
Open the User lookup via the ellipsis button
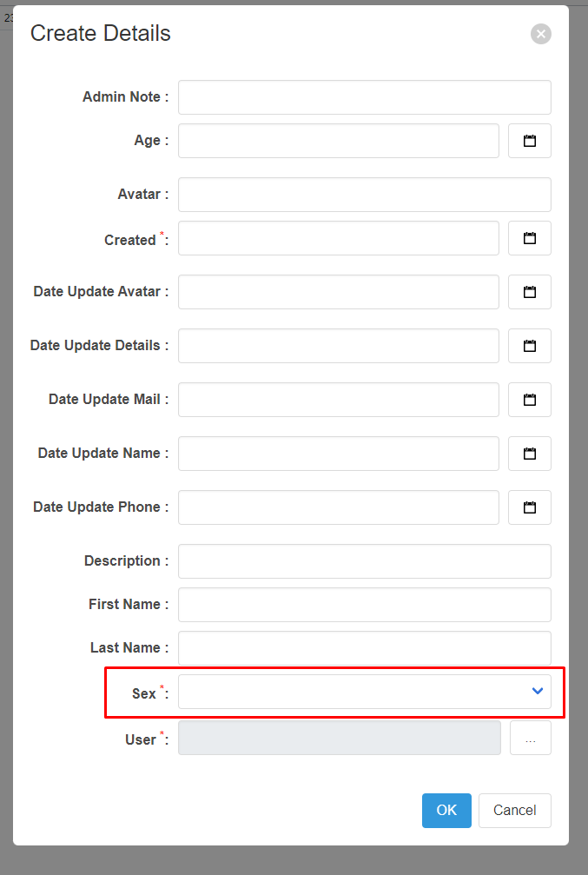coord(530,738)
